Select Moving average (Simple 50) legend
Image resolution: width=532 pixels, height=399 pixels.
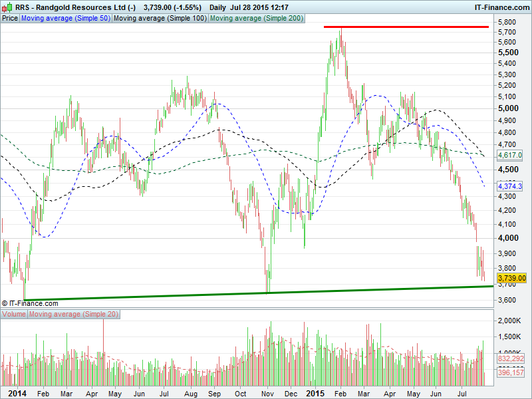pos(66,19)
